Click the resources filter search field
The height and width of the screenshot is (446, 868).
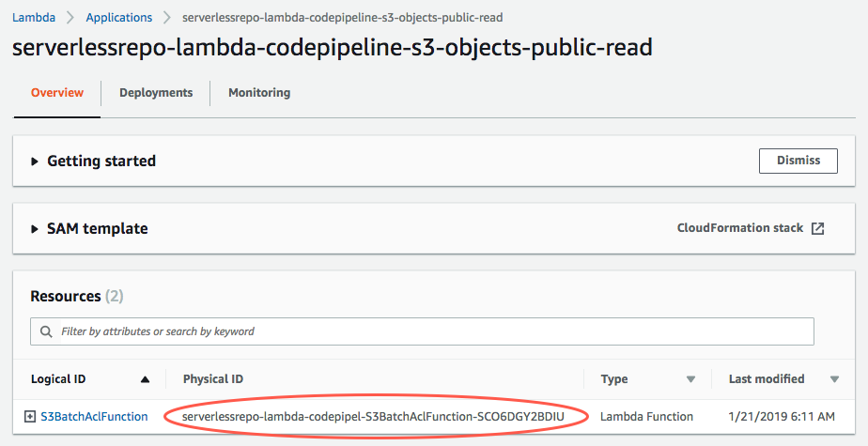coord(422,331)
